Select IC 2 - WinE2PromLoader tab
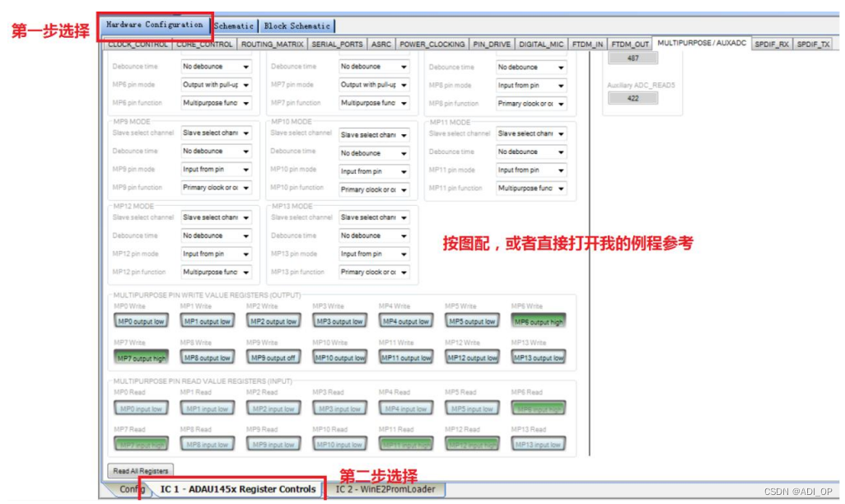 (385, 489)
